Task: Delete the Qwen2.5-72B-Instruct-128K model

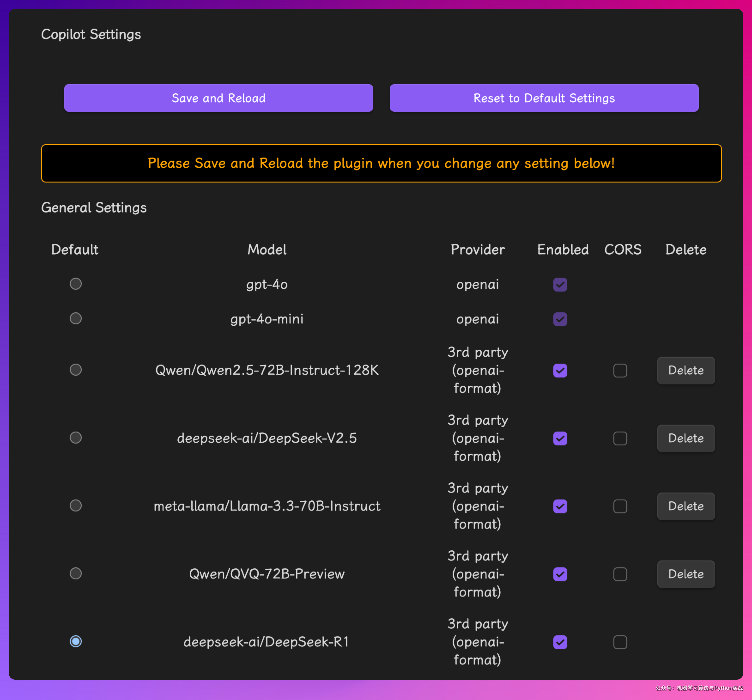Action: coord(685,370)
